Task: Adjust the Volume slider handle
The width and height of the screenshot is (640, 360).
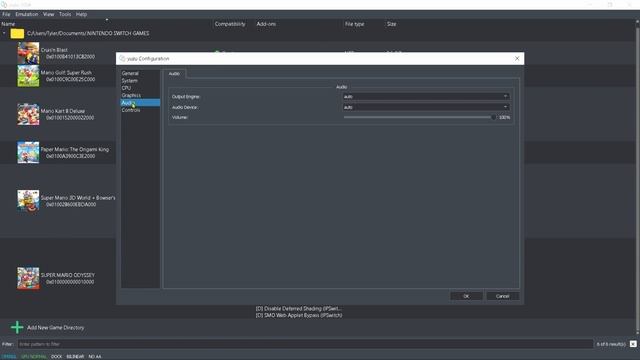Action: pyautogui.click(x=493, y=118)
